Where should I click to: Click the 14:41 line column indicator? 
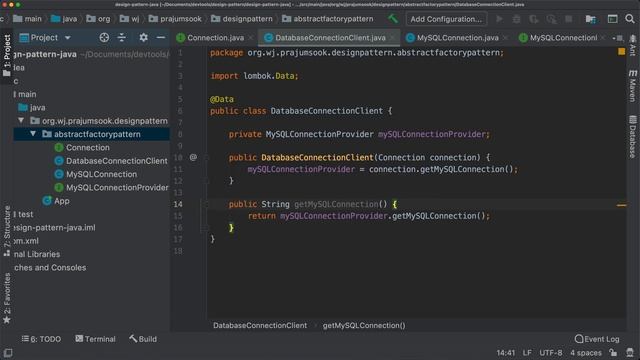[506, 353]
